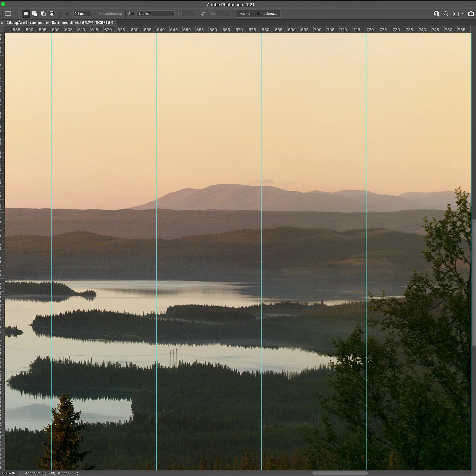Viewport: 476px width, 476px height.
Task: Click ruler mark 720
Action: 370,30
